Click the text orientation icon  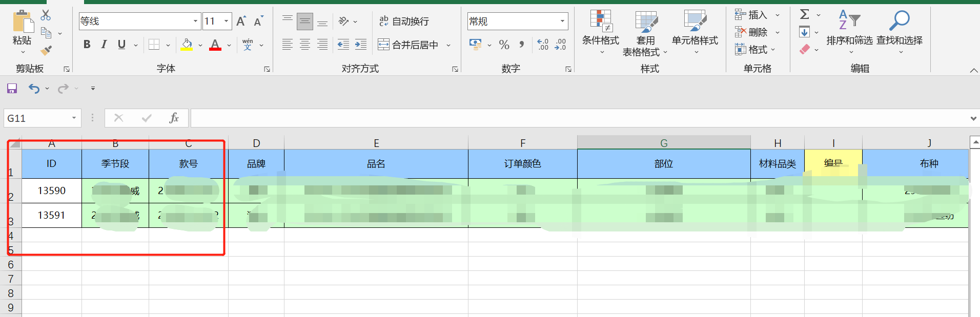343,21
